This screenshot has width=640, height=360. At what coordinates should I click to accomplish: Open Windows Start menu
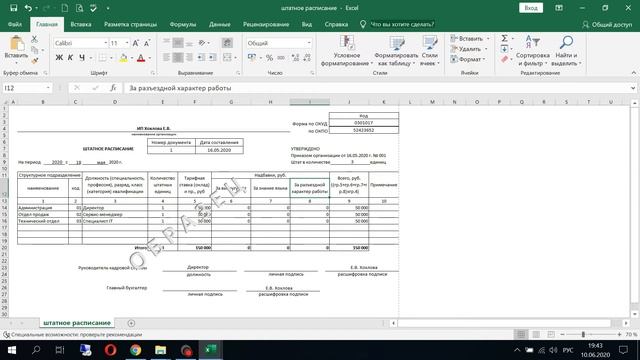click(x=11, y=350)
